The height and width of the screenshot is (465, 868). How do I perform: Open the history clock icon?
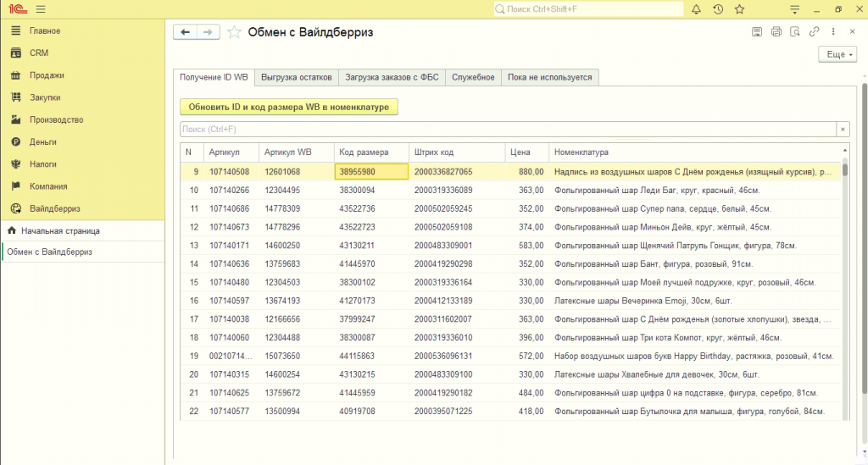718,9
